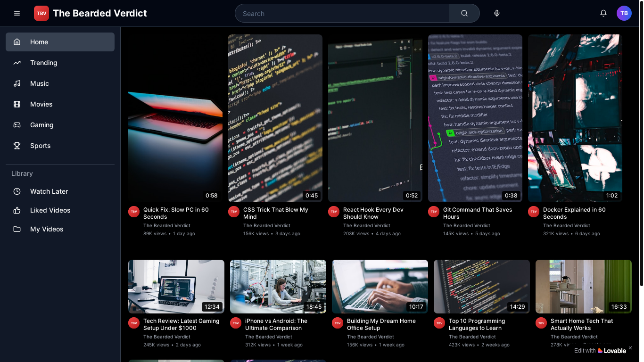Click the Home house icon
The height and width of the screenshot is (362, 644).
pyautogui.click(x=17, y=42)
